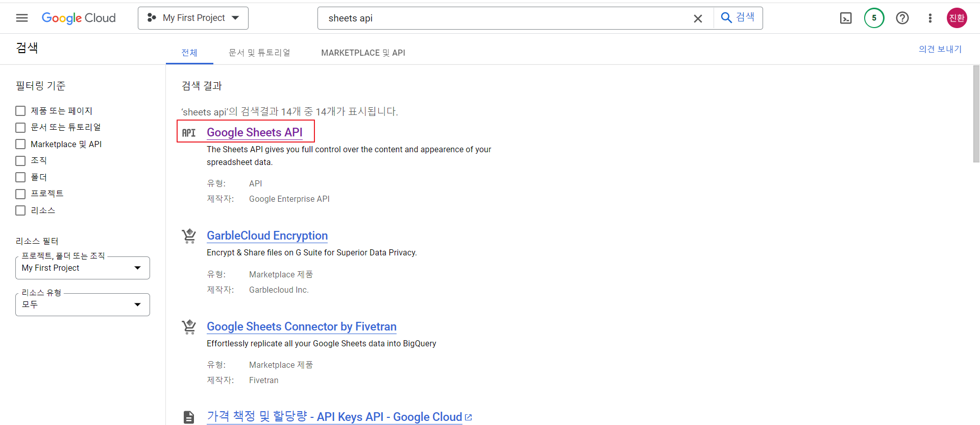Click the document icon beside 가격 책정 result
Image resolution: width=980 pixels, height=425 pixels.
point(189,417)
